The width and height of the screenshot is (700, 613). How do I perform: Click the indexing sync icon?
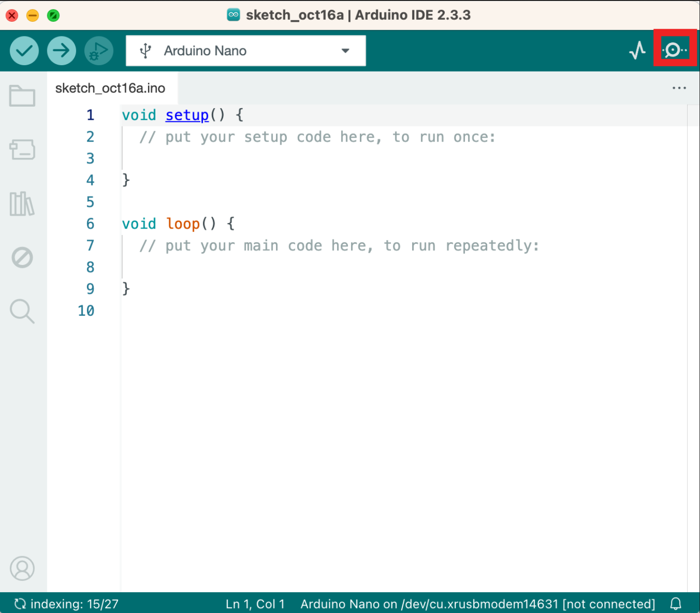pos(20,604)
